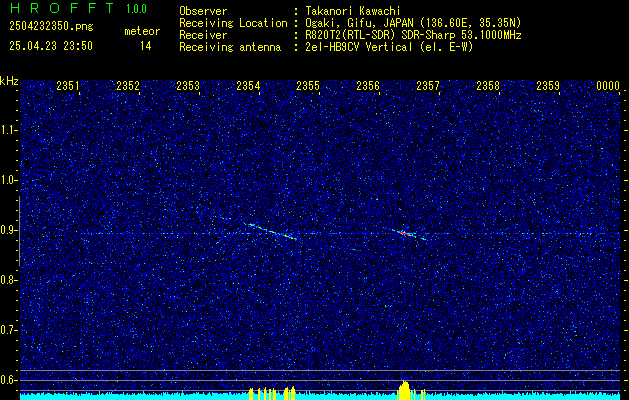The image size is (629, 400).
Task: Select the filename 2504232350.png
Action: click(51, 27)
